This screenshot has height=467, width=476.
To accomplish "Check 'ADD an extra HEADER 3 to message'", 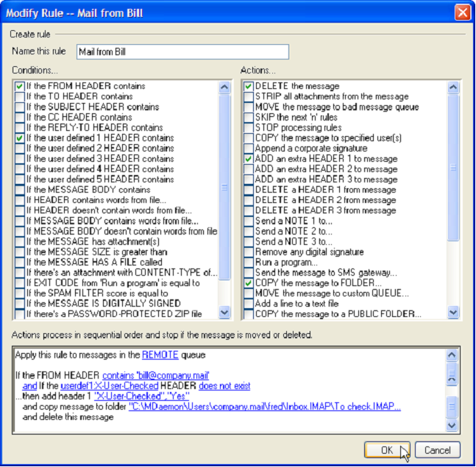I will 249,179.
